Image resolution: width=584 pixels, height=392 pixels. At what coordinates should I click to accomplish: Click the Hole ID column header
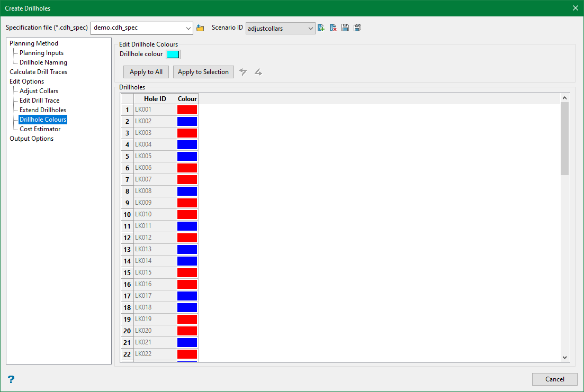(155, 98)
